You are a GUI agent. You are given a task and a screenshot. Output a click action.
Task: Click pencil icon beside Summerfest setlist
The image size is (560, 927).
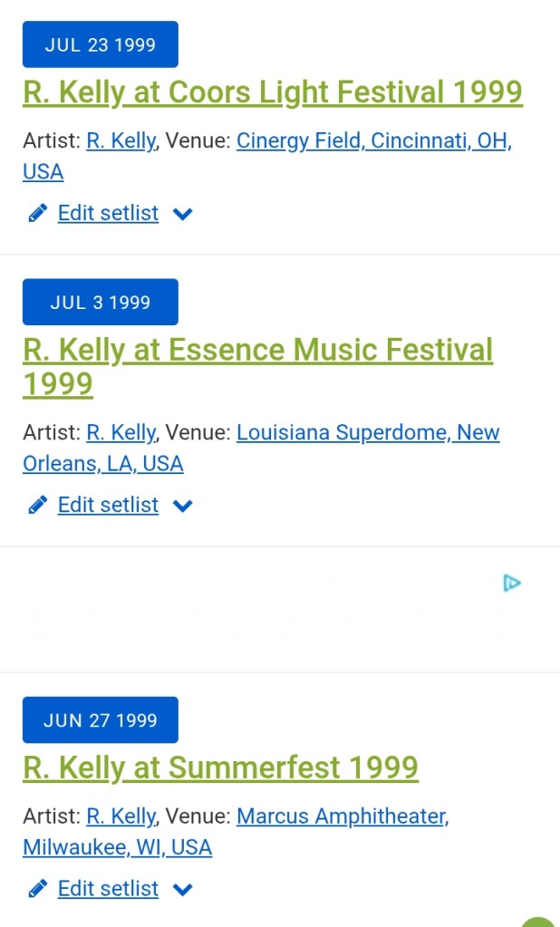[37, 889]
